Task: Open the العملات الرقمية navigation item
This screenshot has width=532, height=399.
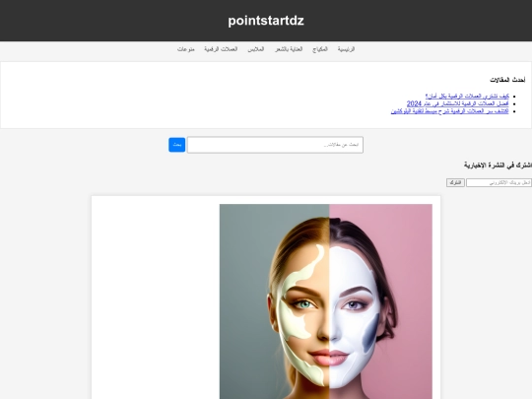Action: click(x=221, y=49)
